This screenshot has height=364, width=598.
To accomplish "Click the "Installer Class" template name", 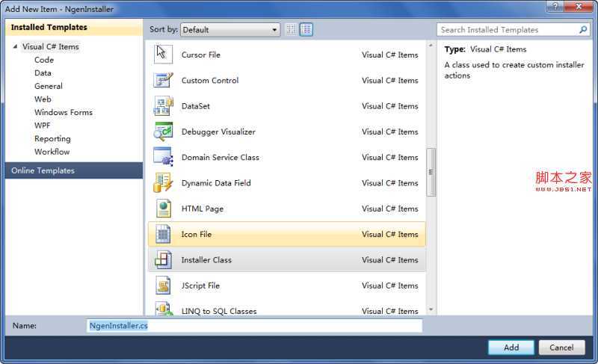I will 207,260.
